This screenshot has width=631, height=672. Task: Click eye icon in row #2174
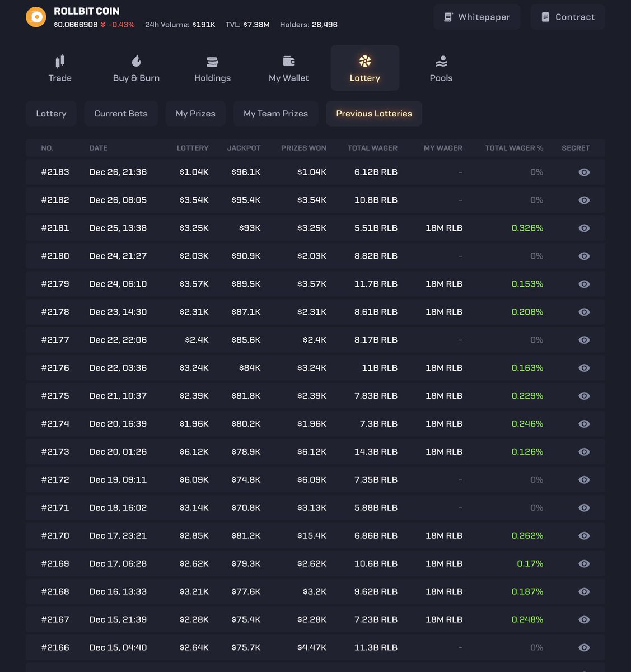coord(584,424)
